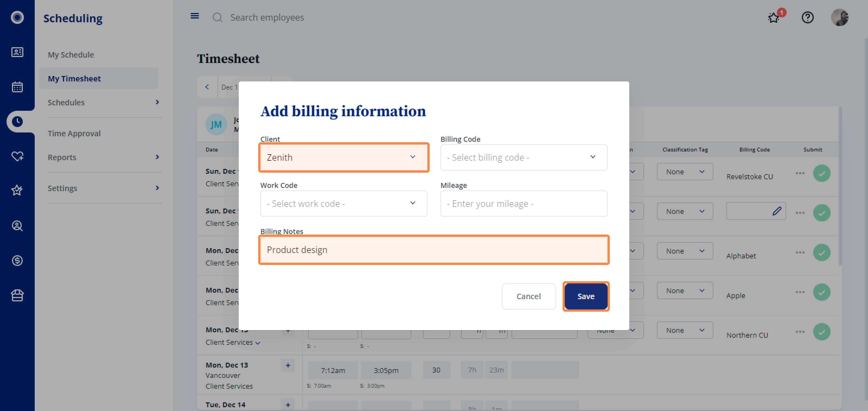Add entry with plus on Tue, Dec 14
The height and width of the screenshot is (411, 868).
click(x=288, y=405)
